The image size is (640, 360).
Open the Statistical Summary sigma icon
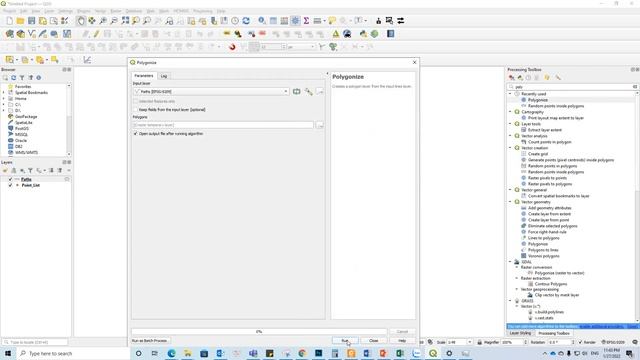point(306,21)
